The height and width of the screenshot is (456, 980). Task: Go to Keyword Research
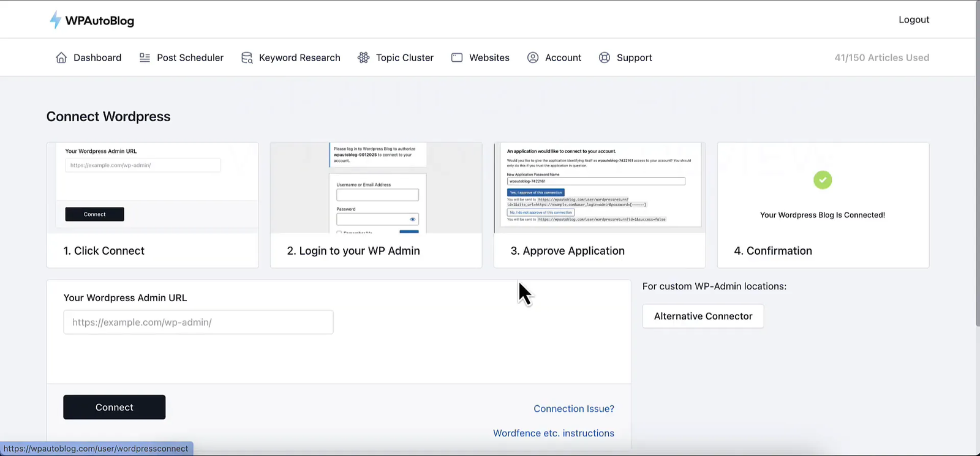tap(290, 58)
